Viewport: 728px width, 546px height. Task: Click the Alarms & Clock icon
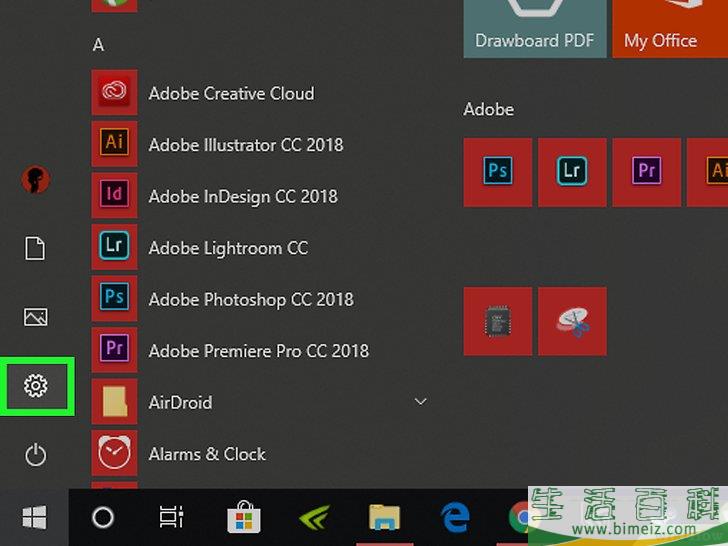tap(114, 453)
